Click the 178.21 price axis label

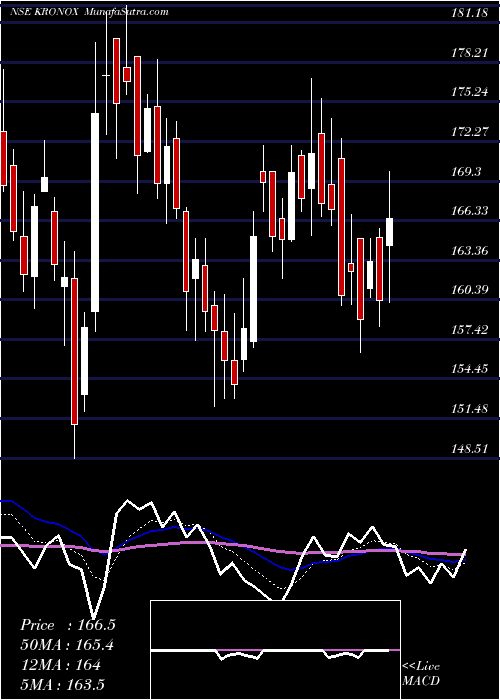point(468,53)
